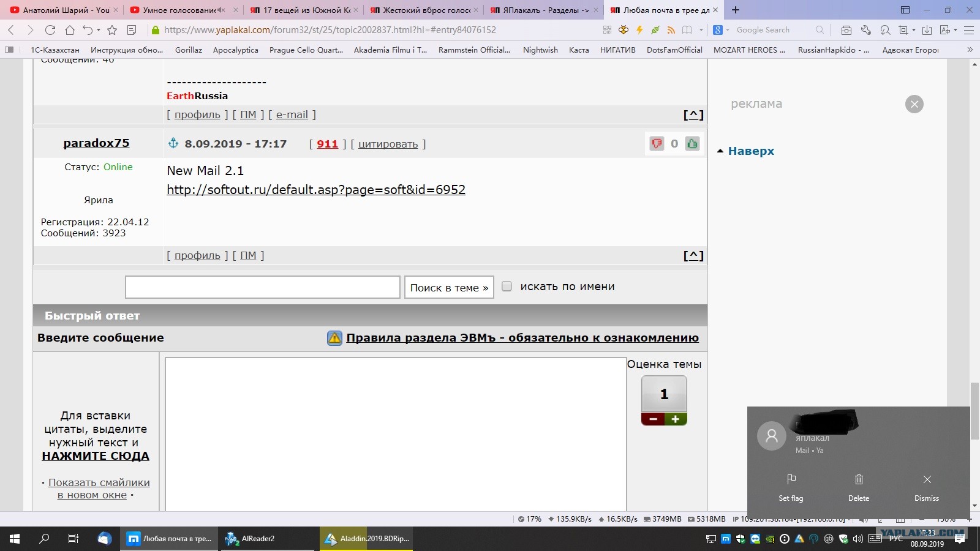Open Task View on the taskbar
The width and height of the screenshot is (980, 551).
point(73,539)
